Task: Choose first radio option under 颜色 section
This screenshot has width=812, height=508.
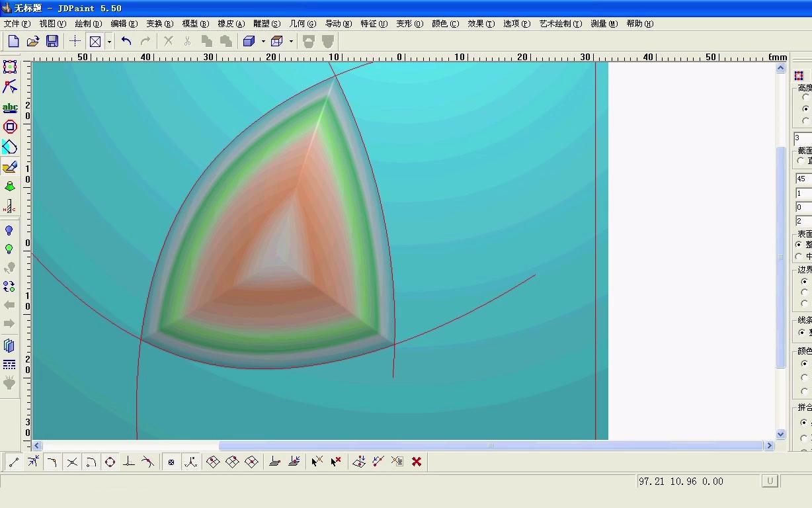Action: [805, 363]
